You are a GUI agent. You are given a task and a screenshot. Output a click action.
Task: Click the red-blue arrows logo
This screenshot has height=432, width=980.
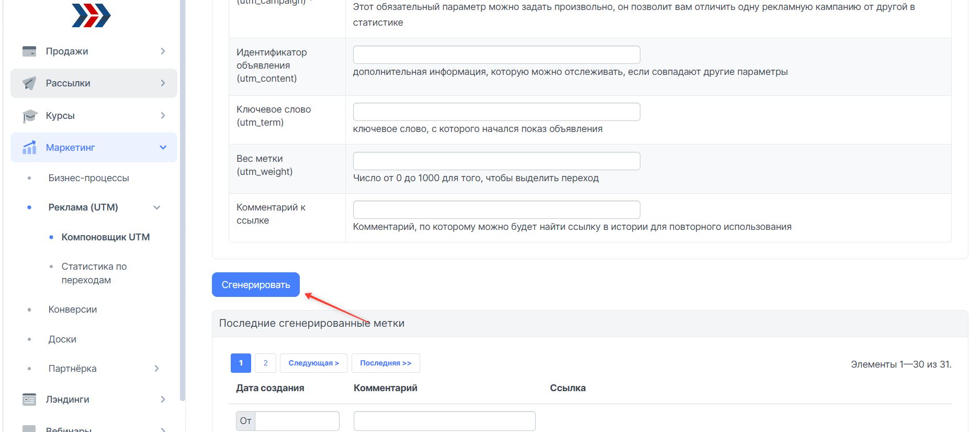click(91, 15)
